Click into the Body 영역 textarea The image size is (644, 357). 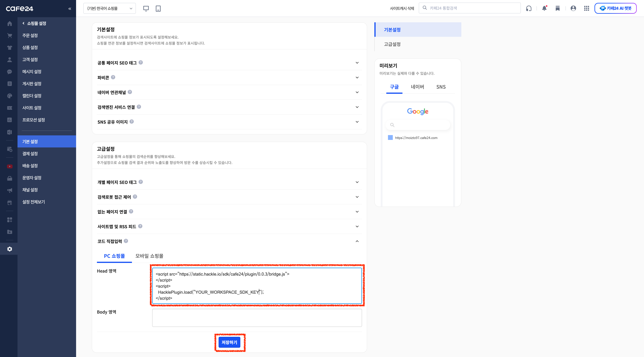257,318
